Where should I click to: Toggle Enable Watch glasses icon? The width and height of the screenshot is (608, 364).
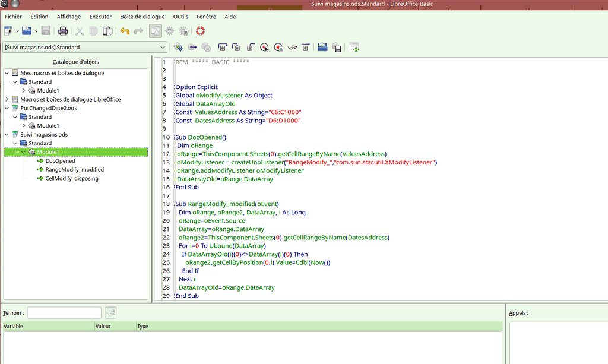(x=292, y=47)
